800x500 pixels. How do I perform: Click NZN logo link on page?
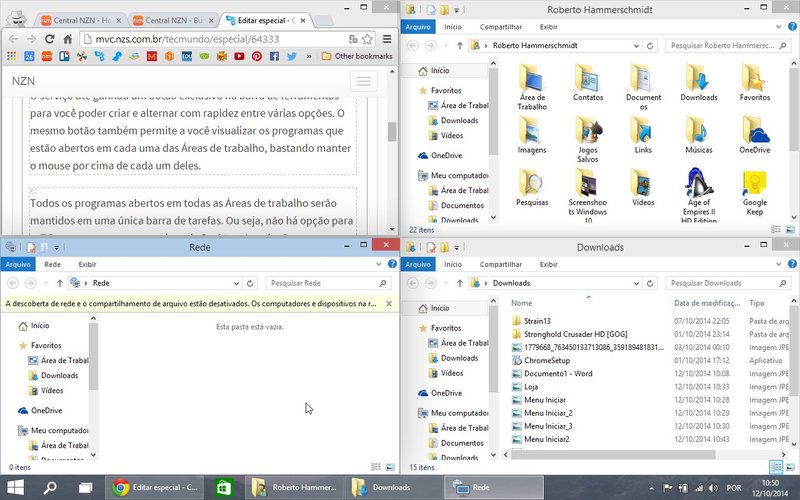point(23,81)
